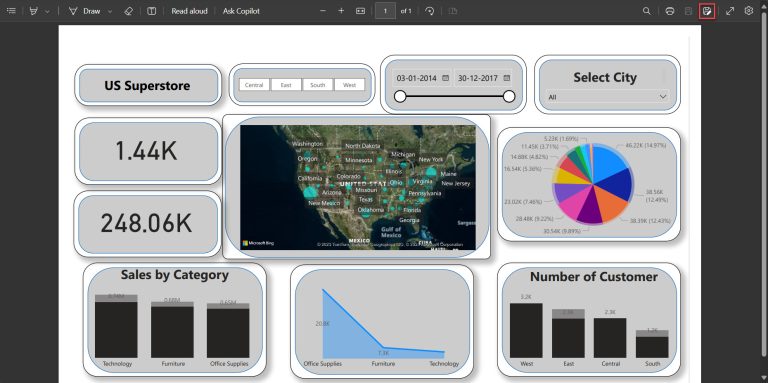
Task: Click the 46.22K (14.97%) pie label
Action: (x=646, y=145)
